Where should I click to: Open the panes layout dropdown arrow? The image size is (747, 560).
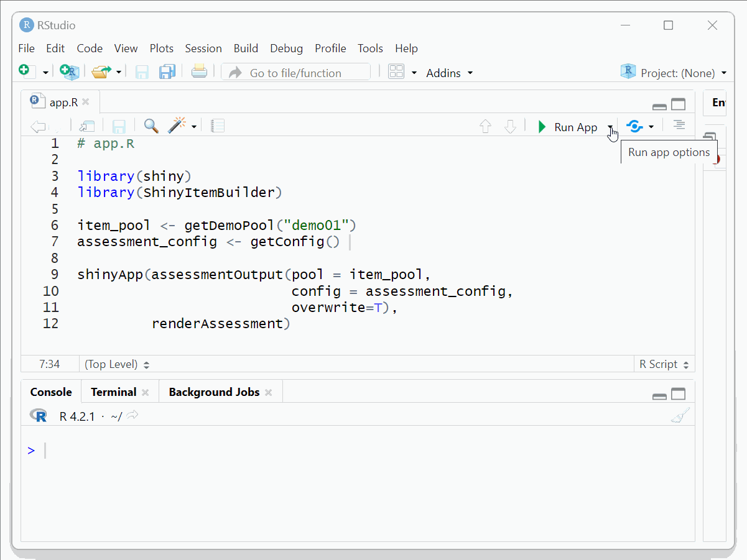click(x=414, y=73)
